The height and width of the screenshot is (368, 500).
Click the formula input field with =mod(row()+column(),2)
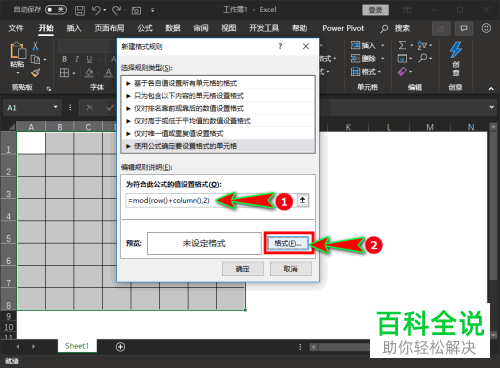coord(210,200)
